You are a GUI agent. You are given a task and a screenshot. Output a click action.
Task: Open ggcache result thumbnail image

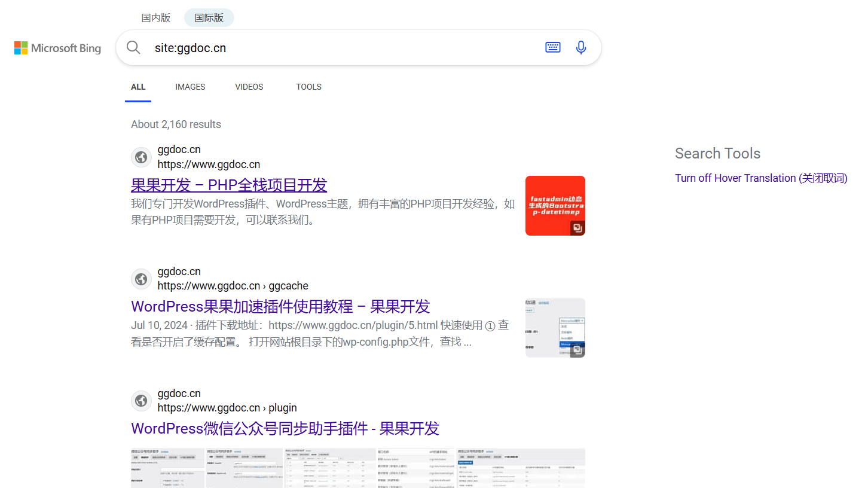(555, 328)
